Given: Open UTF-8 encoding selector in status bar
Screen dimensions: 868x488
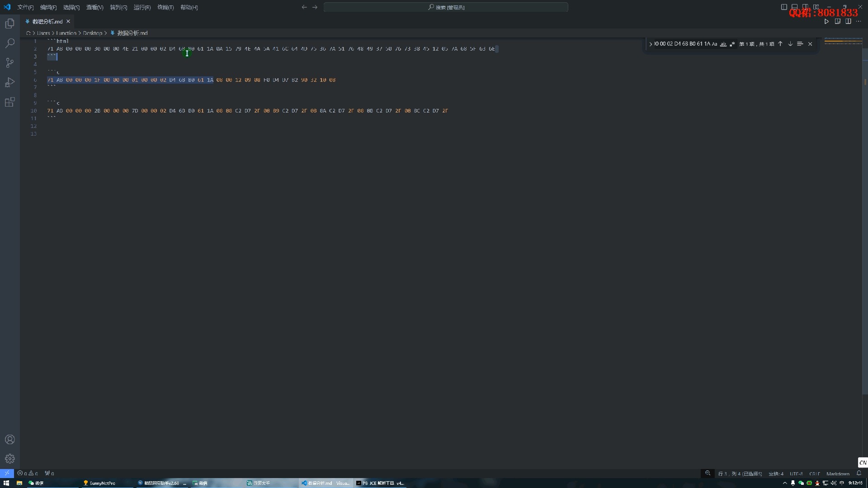Looking at the screenshot, I should pyautogui.click(x=796, y=474).
